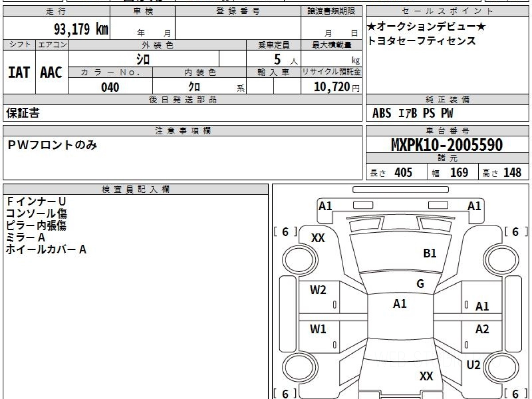Click the A1 mark on the roof
This screenshot has width=532, height=399.
pyautogui.click(x=399, y=304)
